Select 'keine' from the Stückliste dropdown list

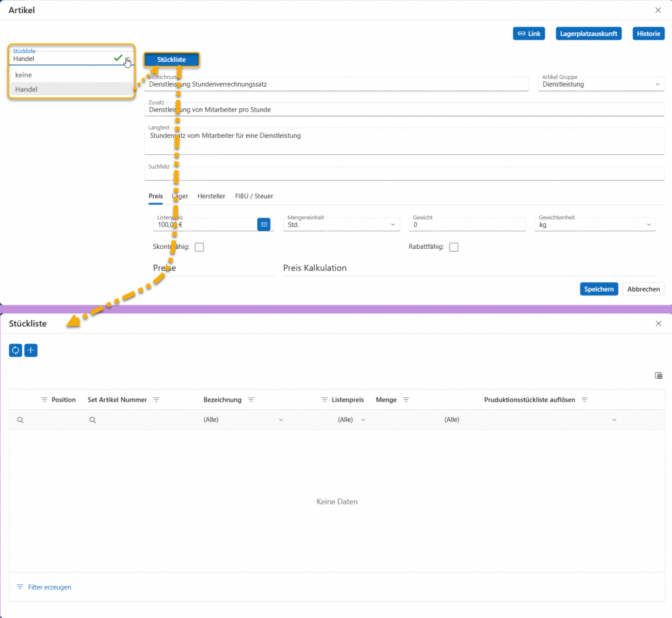pyautogui.click(x=24, y=75)
